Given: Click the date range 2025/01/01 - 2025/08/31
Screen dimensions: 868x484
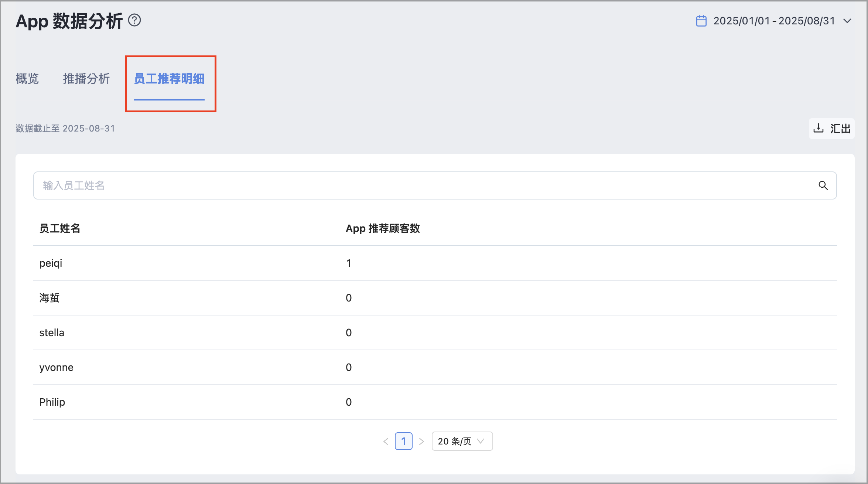Looking at the screenshot, I should point(774,21).
